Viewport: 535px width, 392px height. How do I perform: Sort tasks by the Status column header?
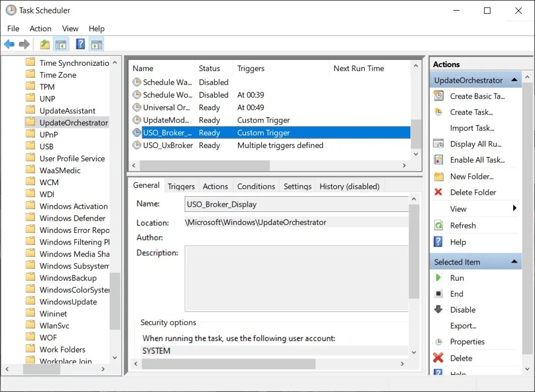213,68
